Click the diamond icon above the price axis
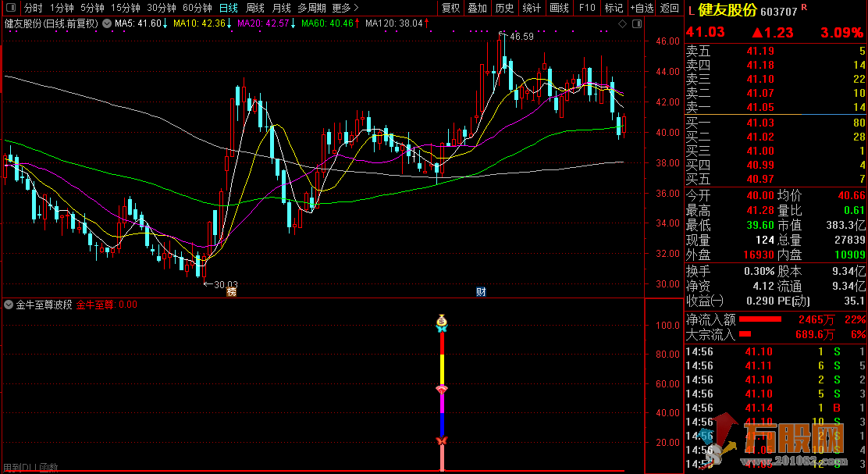This screenshot has height=474, width=868. (621, 24)
